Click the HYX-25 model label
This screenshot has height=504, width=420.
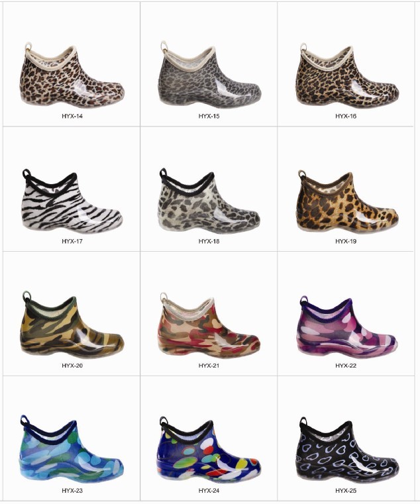tap(346, 491)
